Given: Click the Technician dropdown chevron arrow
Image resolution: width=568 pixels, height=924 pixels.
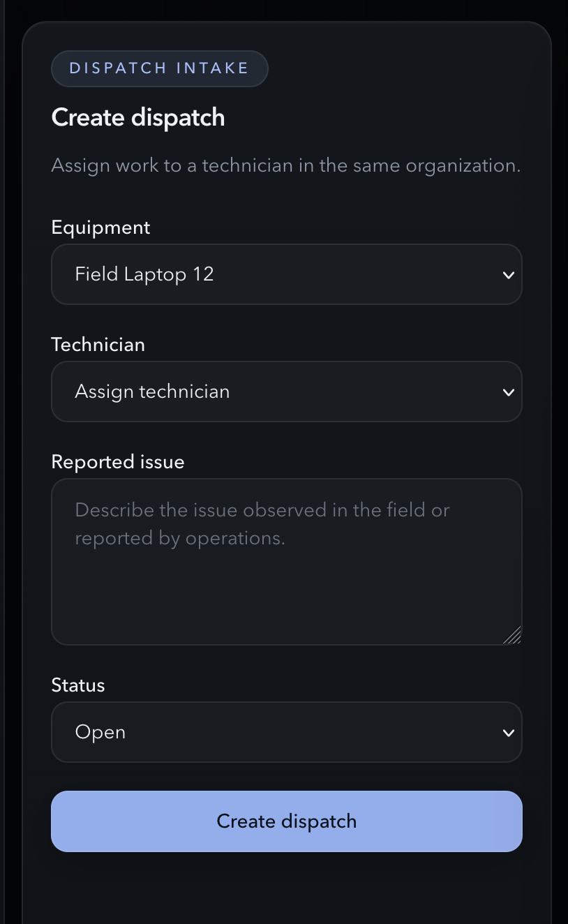Looking at the screenshot, I should [509, 392].
